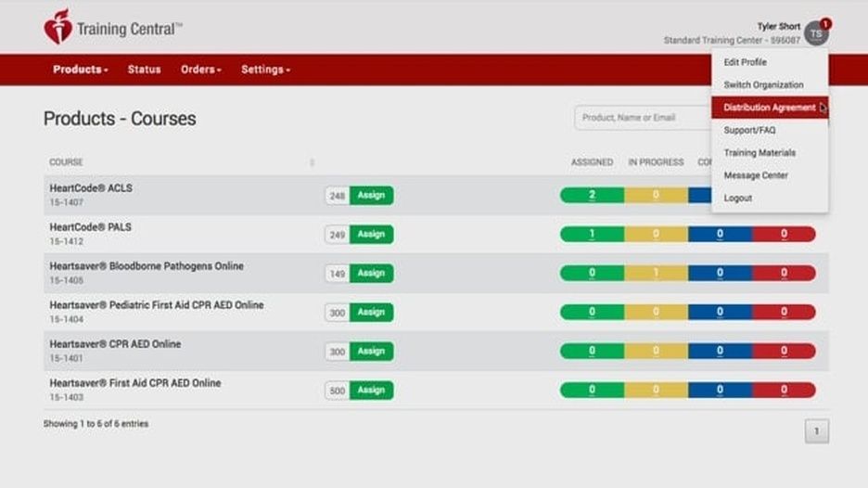Image resolution: width=868 pixels, height=488 pixels.
Task: Click the COURSE column header
Action: click(66, 162)
